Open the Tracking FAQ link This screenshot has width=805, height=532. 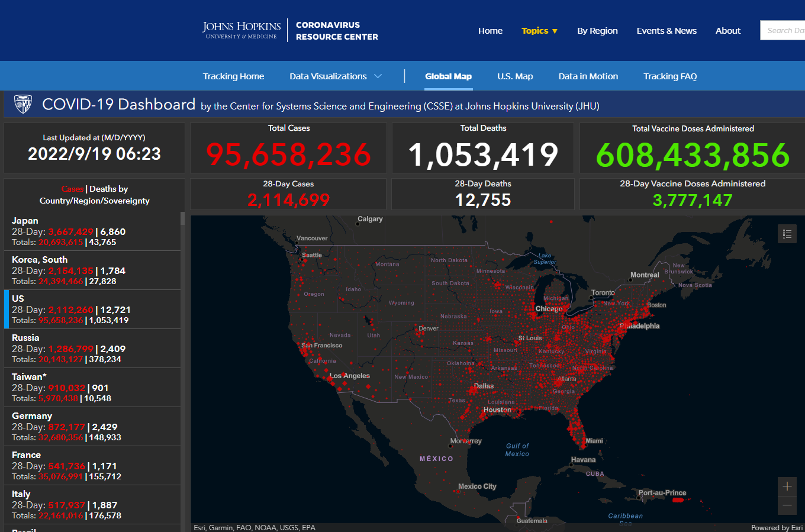pos(670,76)
